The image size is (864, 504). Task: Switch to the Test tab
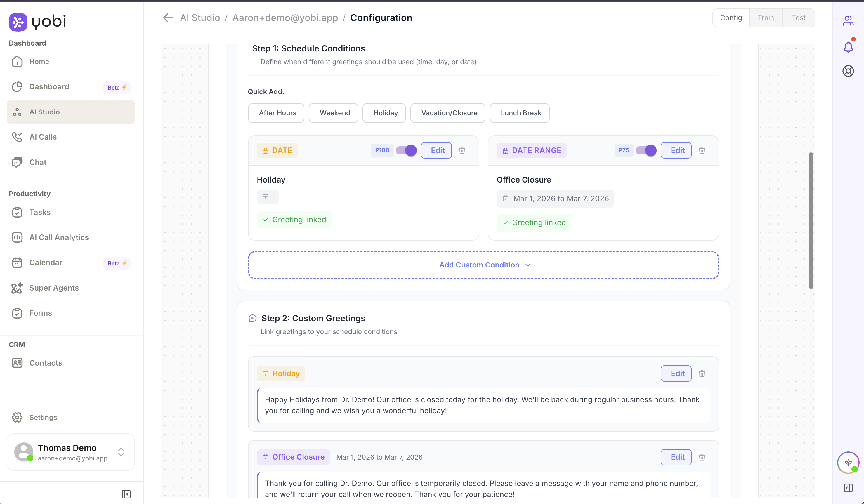tap(798, 18)
